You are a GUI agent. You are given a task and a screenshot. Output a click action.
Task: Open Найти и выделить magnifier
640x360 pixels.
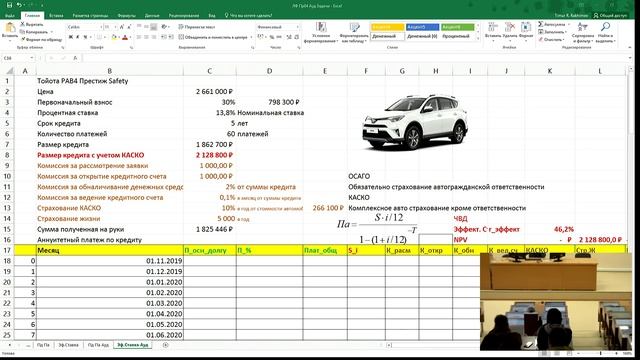(x=605, y=33)
